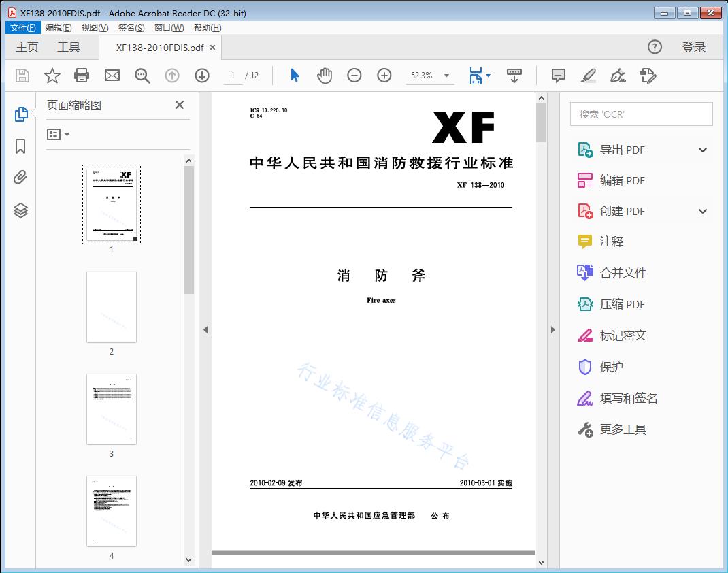
Task: Click the 登录 sign-in button
Action: 693,47
